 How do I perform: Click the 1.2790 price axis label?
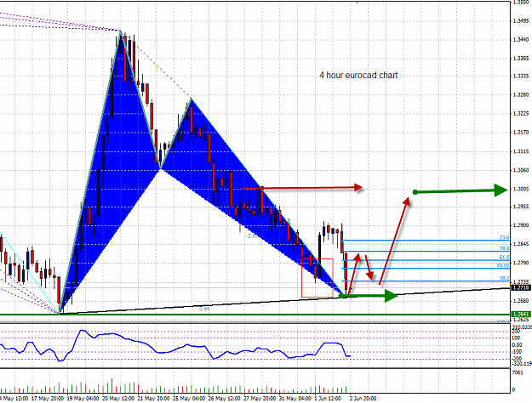coord(521,263)
